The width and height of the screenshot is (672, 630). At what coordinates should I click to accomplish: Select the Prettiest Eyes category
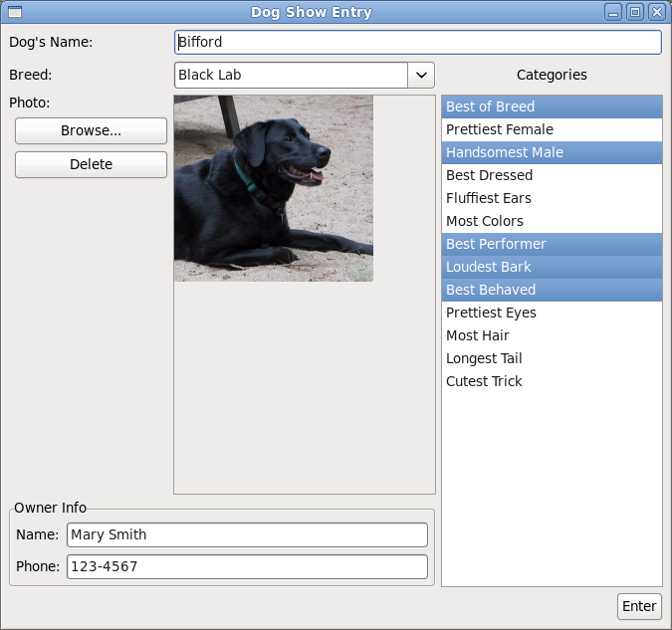pos(552,313)
